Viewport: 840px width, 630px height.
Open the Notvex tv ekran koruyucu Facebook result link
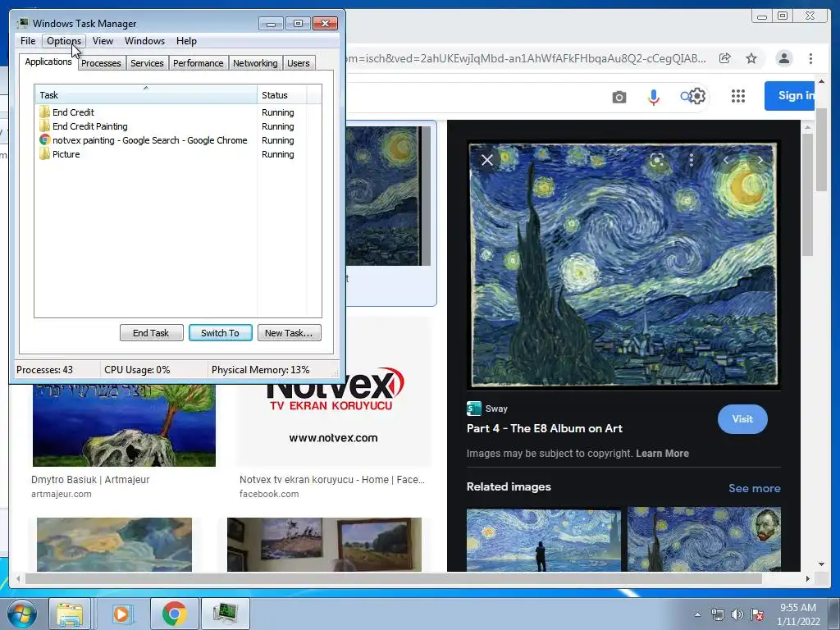coord(332,479)
